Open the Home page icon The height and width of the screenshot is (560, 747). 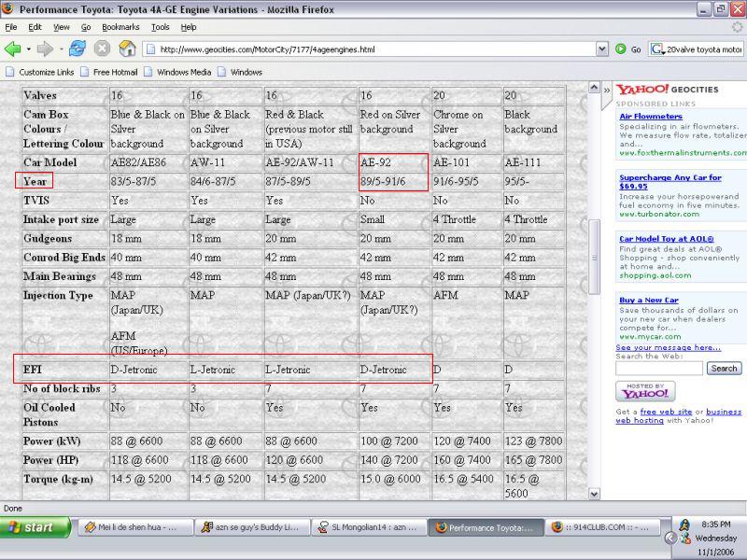(x=127, y=49)
